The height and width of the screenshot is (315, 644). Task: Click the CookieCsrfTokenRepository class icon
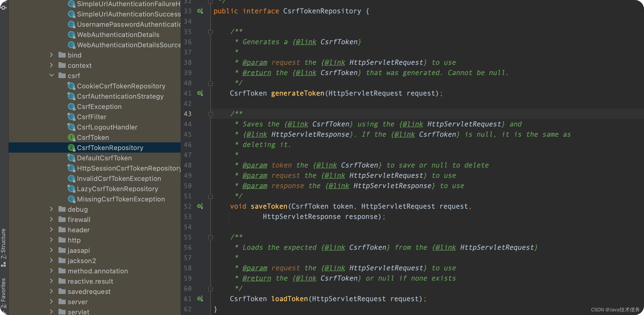pos(71,86)
